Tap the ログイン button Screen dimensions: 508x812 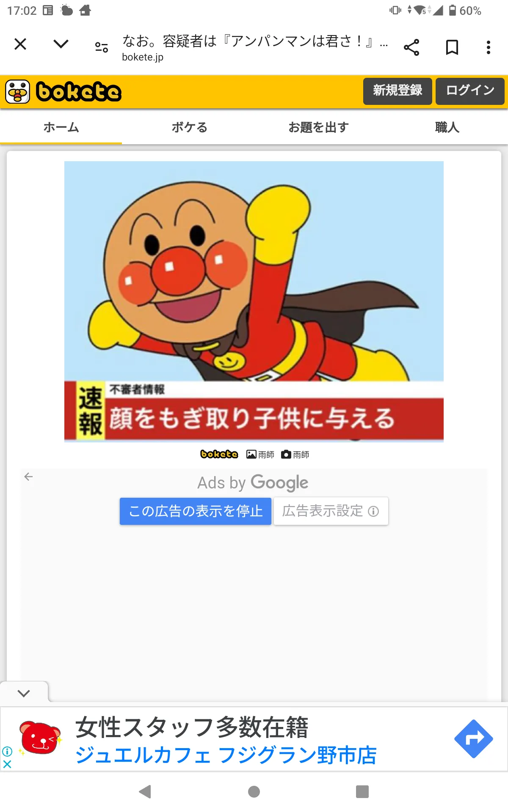coord(470,91)
